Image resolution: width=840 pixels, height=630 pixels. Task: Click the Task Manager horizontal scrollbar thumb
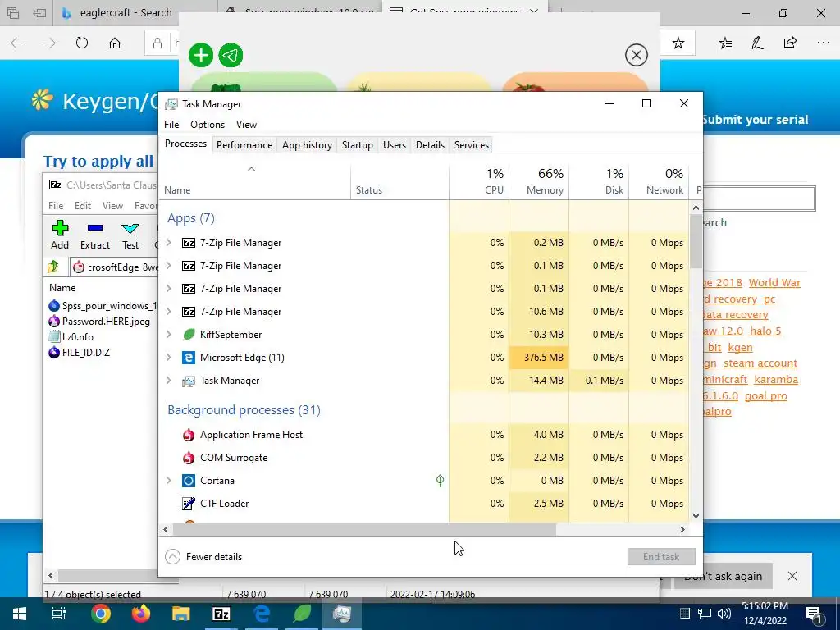364,529
